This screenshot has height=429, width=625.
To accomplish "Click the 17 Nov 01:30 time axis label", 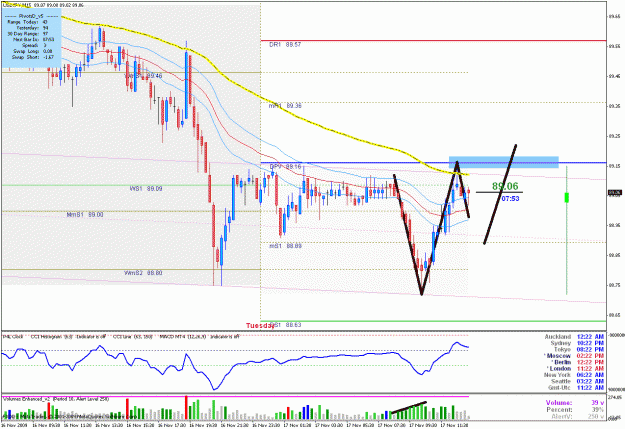I will pos(297,425).
